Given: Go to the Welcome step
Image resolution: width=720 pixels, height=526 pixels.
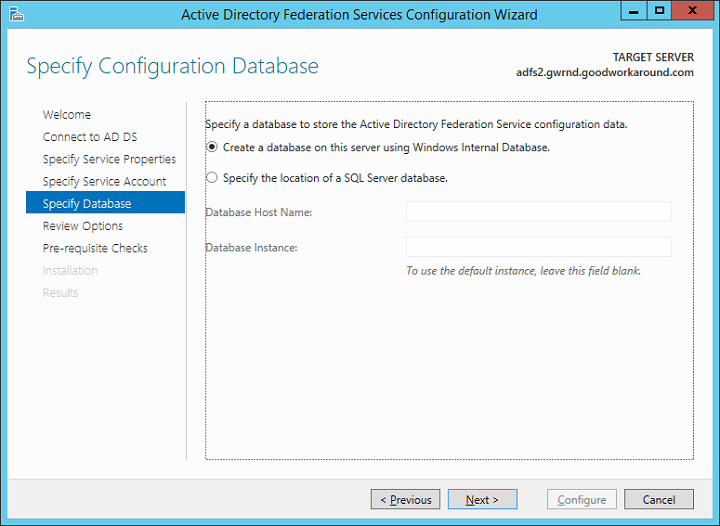Looking at the screenshot, I should [67, 115].
